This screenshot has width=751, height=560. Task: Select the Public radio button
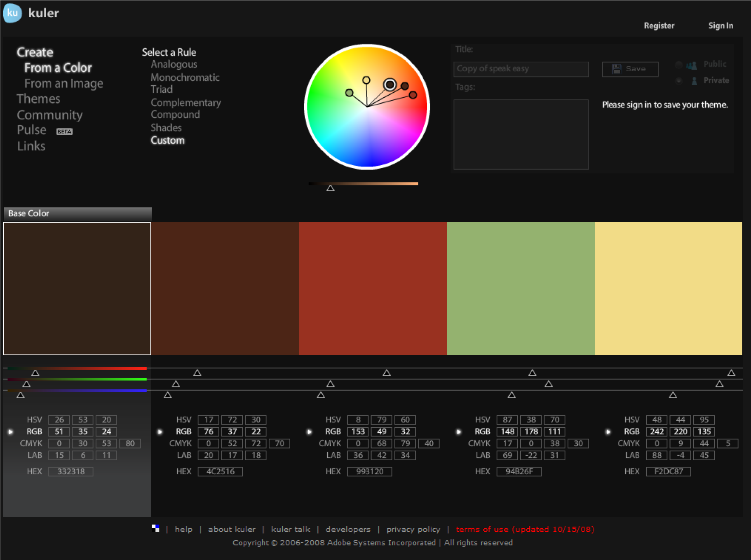(x=679, y=65)
